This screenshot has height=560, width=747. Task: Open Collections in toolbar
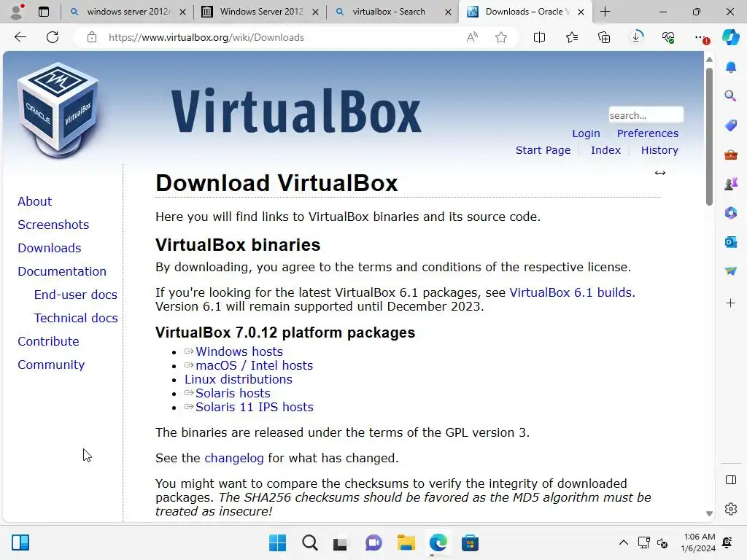coord(603,37)
